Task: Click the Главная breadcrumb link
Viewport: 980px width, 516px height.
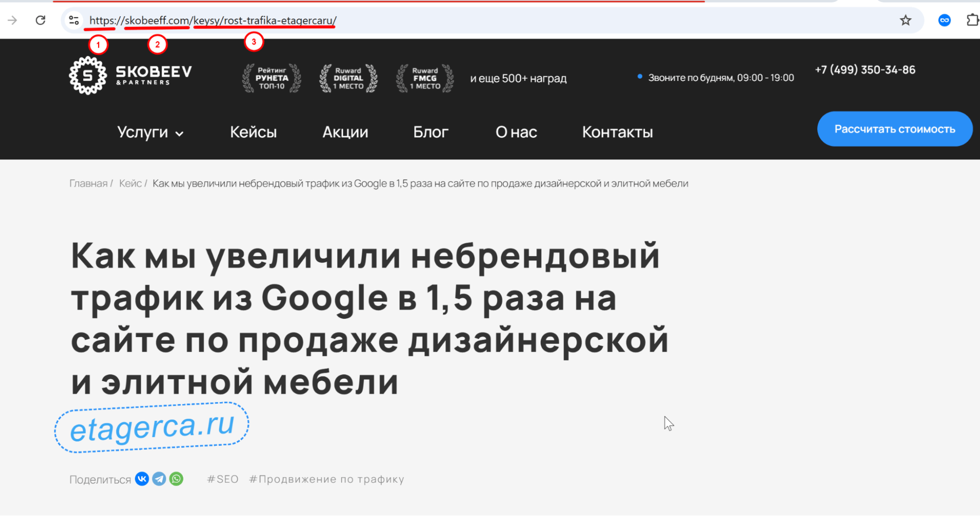Action: (88, 183)
